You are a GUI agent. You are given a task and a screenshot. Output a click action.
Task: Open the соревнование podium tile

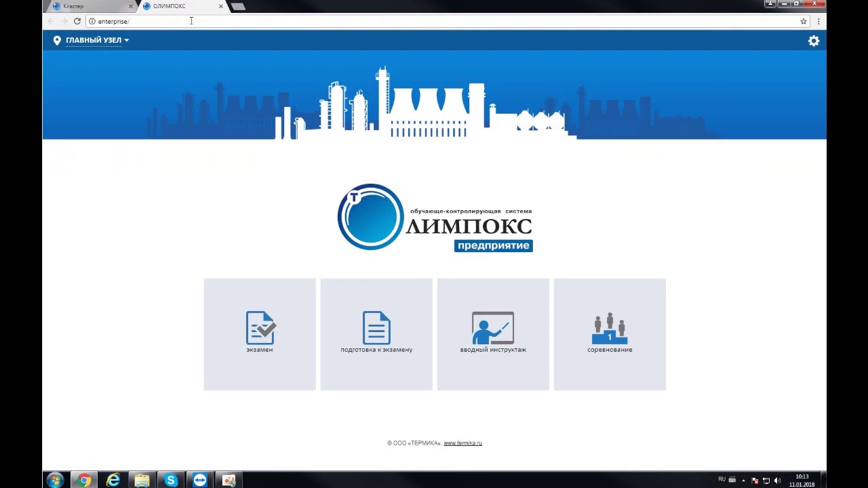pos(610,334)
